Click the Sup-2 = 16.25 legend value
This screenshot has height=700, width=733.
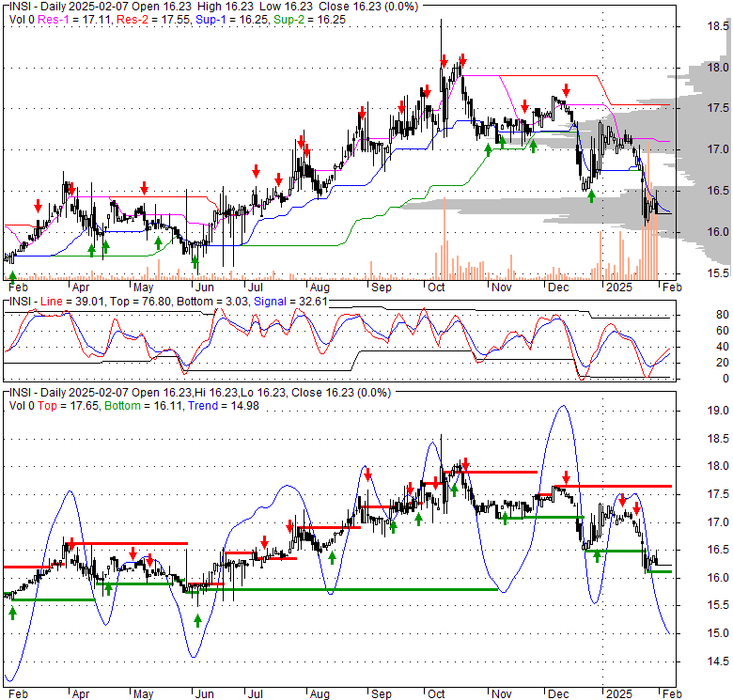(x=309, y=20)
